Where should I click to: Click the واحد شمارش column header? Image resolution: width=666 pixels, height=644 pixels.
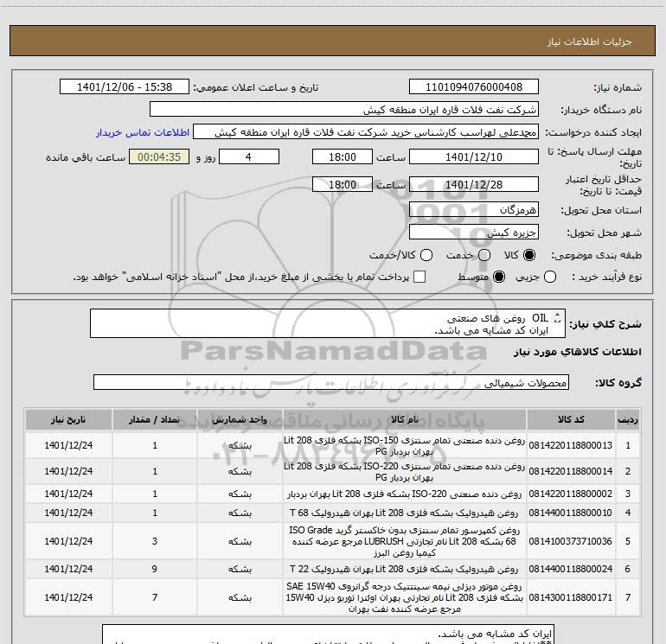click(240, 419)
